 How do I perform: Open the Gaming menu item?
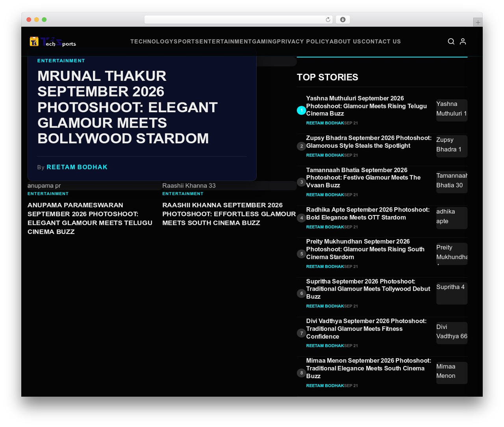point(264,41)
